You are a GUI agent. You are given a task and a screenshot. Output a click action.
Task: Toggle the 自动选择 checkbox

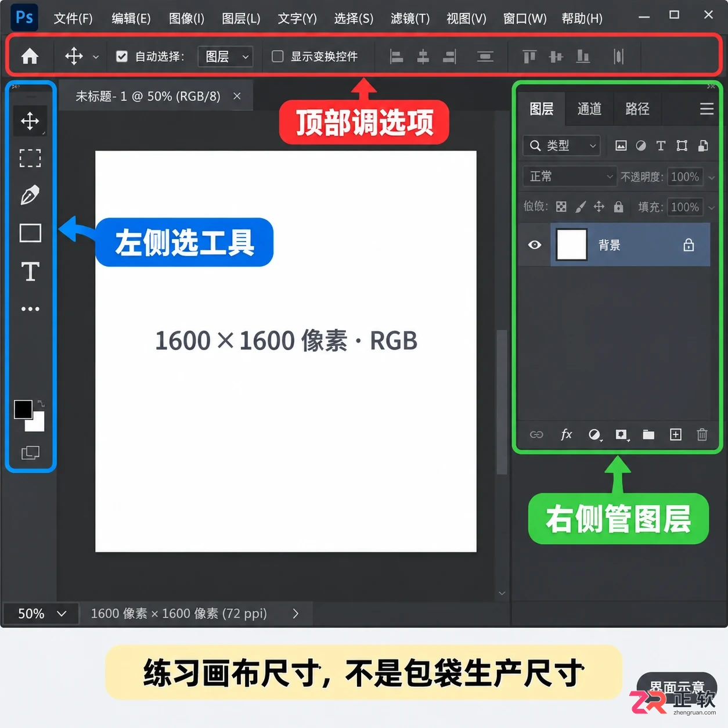[x=122, y=56]
